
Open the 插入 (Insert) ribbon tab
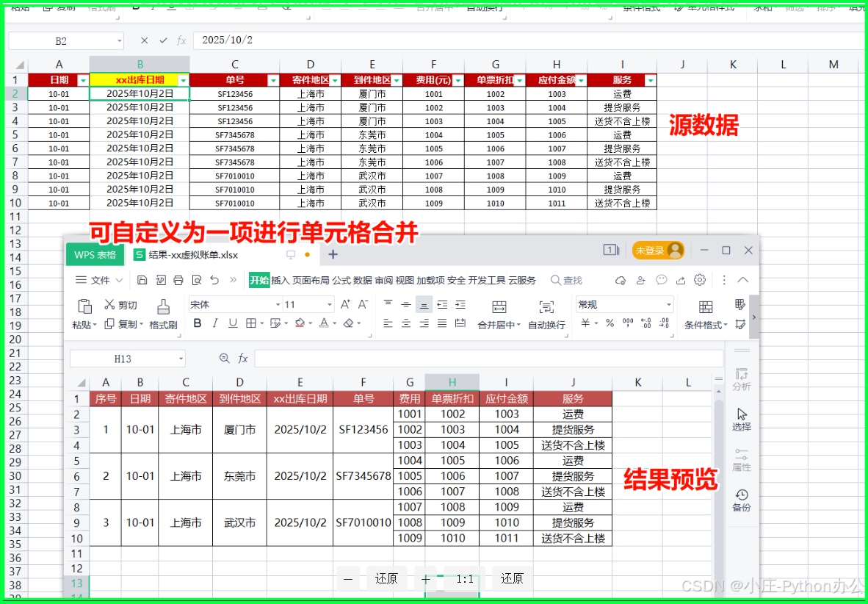tap(281, 280)
